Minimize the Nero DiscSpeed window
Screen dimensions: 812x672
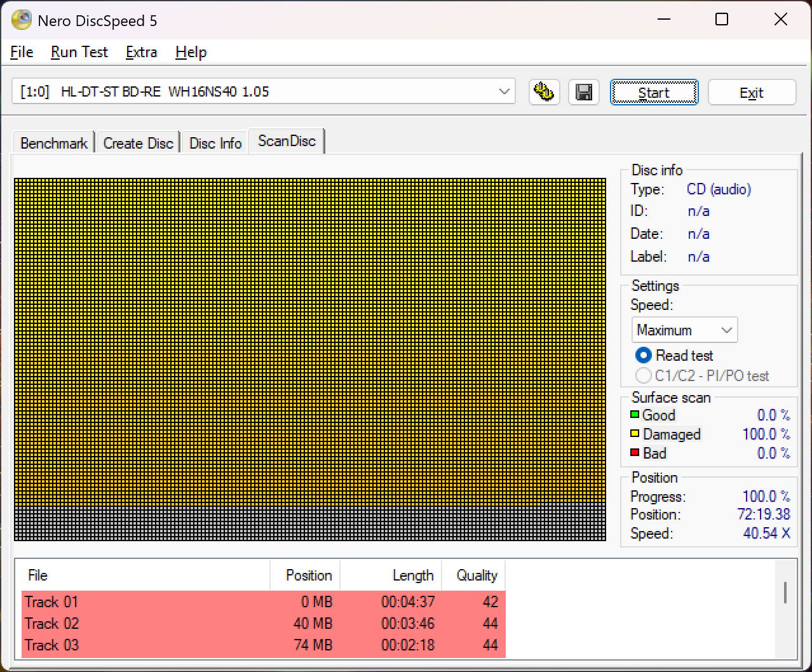(663, 20)
